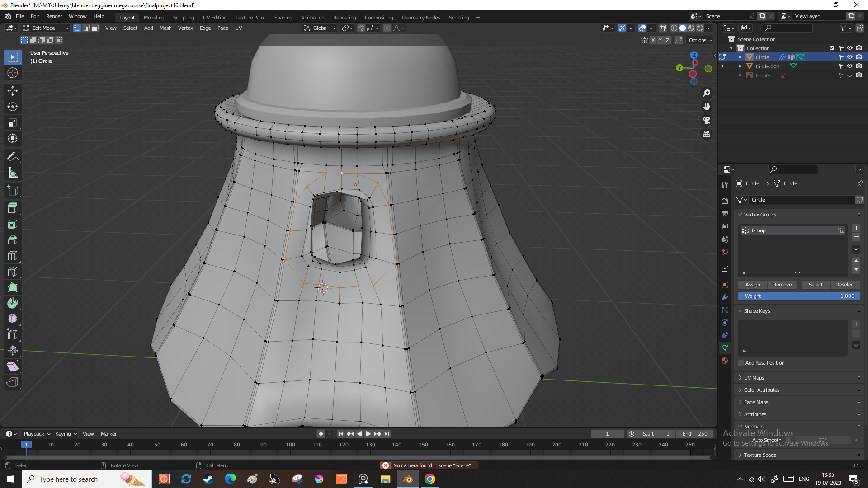This screenshot has height=488, width=868.
Task: Toggle Collection exclude checkbox
Action: tap(831, 48)
